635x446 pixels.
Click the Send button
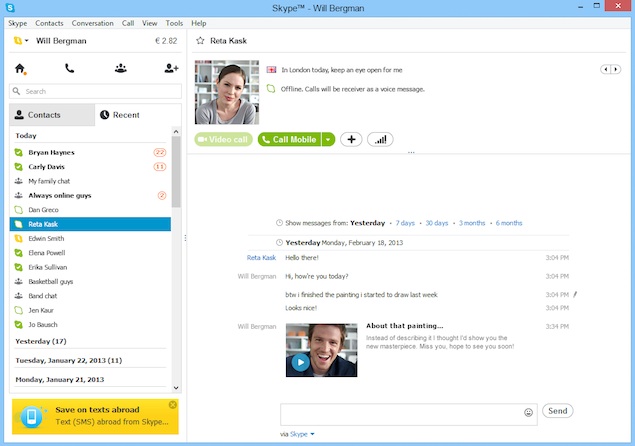coord(557,411)
